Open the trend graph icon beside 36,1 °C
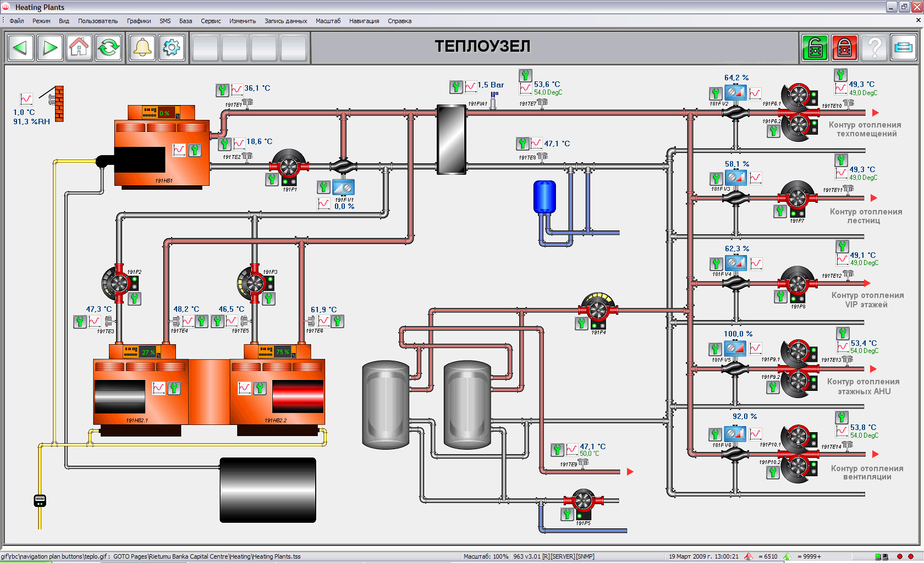Image resolution: width=924 pixels, height=563 pixels. tap(237, 90)
